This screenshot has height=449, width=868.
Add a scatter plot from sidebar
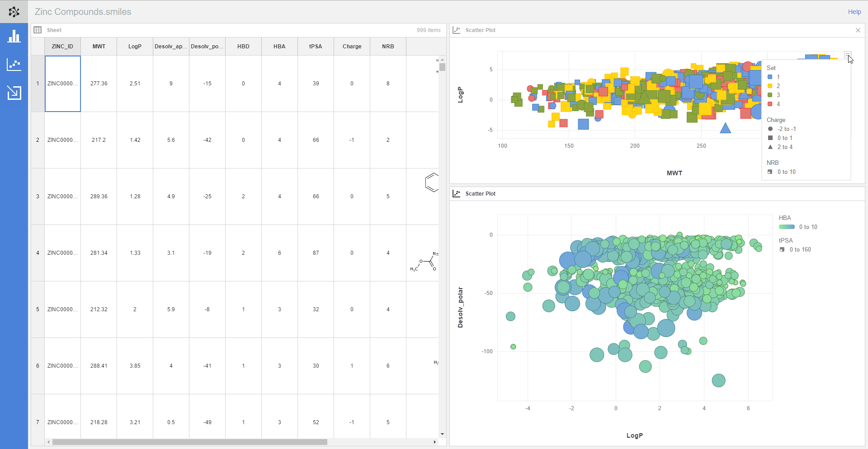[14, 65]
